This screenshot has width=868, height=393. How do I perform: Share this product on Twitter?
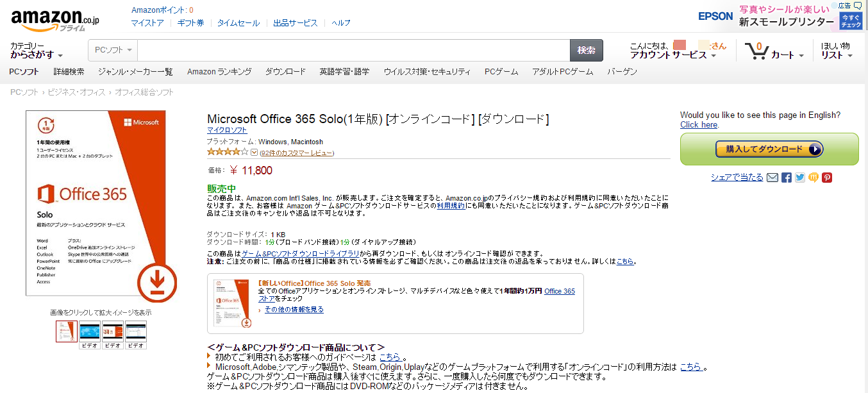[800, 178]
